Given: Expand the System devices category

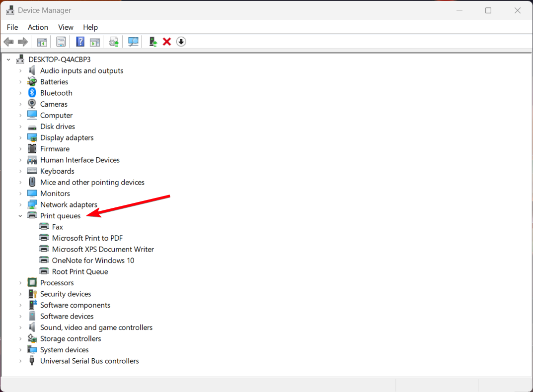Looking at the screenshot, I should tap(20, 350).
